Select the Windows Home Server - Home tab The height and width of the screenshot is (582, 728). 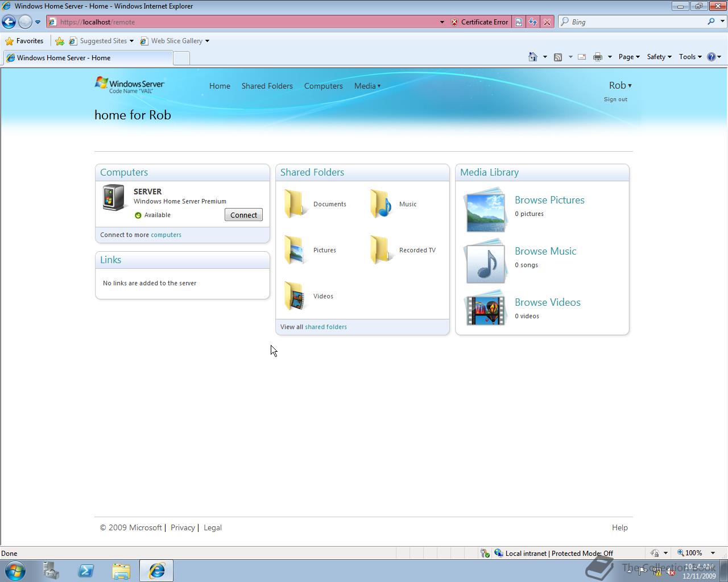coord(87,57)
